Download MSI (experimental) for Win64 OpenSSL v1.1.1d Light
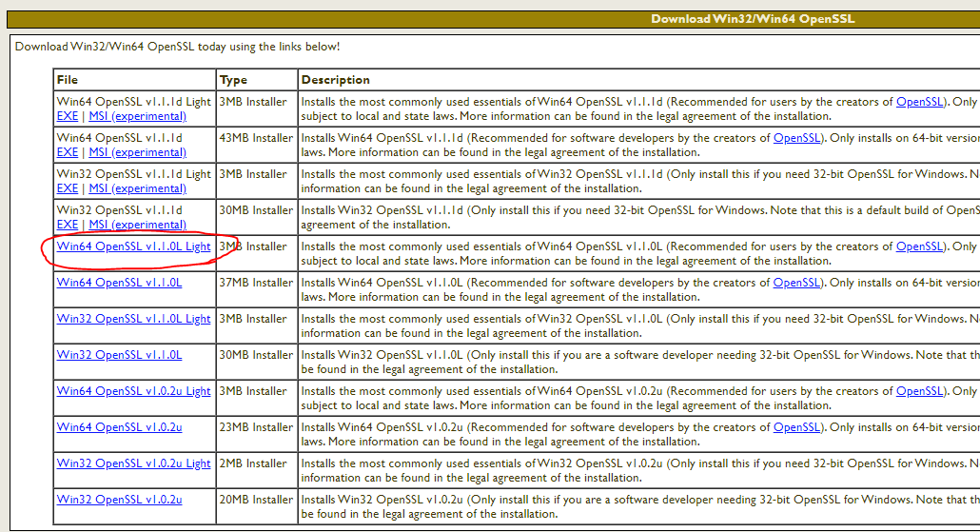 point(138,116)
